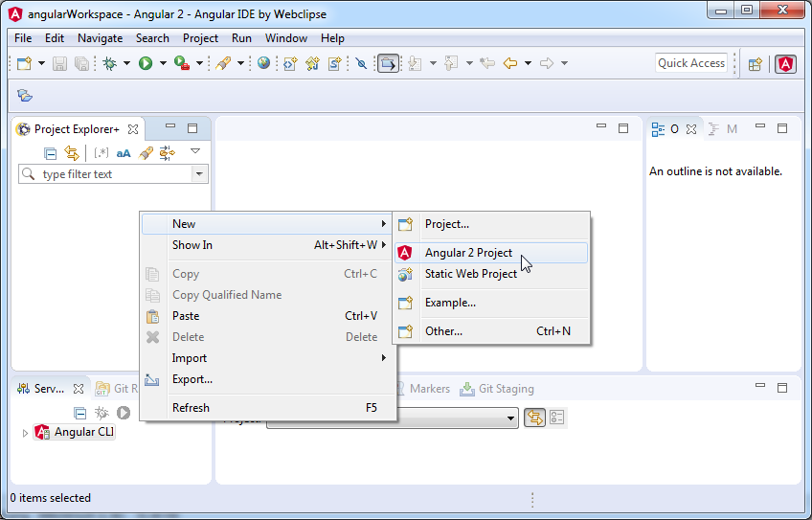Open Project Explorer view menu triangle

click(195, 151)
